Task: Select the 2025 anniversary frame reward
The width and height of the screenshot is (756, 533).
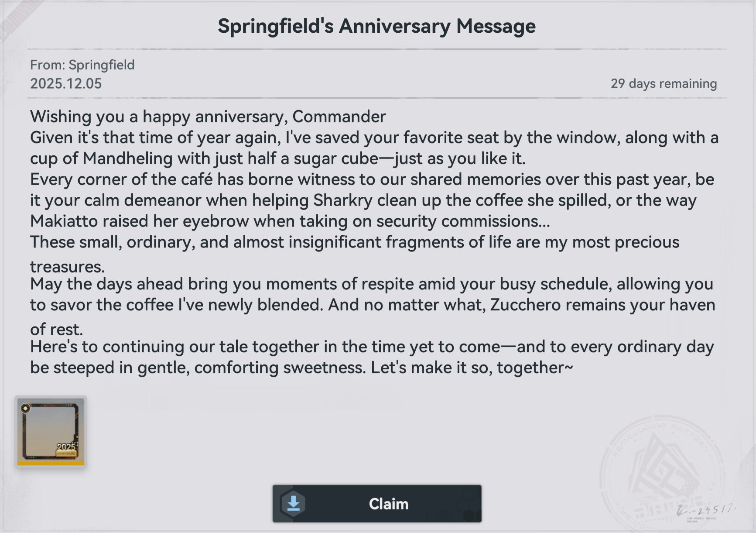Action: 51,430
